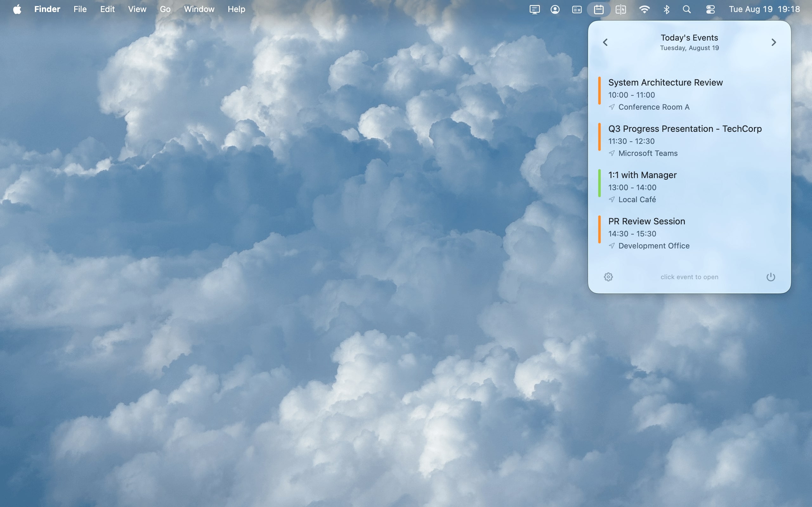Go to next day with right chevron
The image size is (812, 507).
tap(774, 42)
